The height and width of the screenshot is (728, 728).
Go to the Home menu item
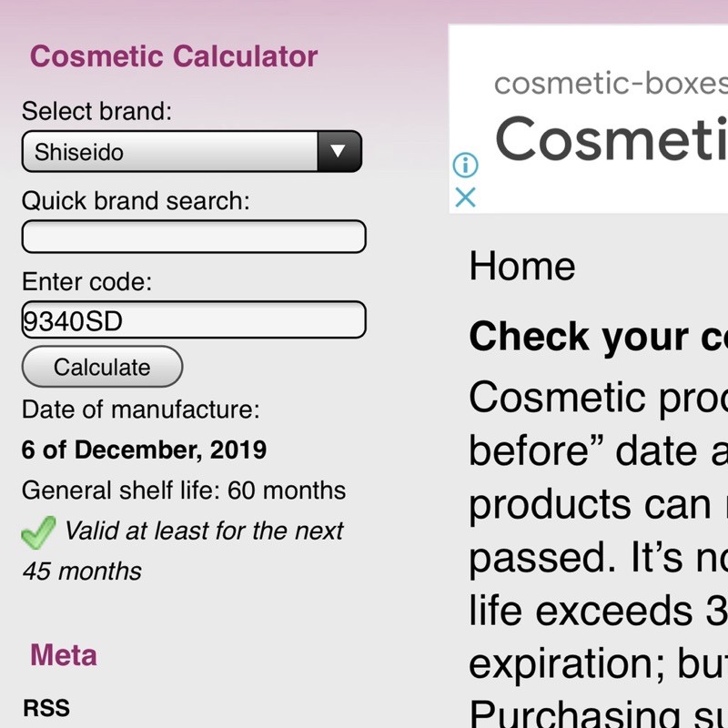point(522,267)
